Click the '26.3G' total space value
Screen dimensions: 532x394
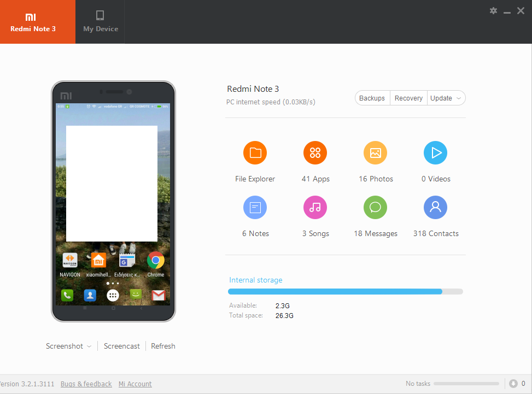tap(284, 316)
